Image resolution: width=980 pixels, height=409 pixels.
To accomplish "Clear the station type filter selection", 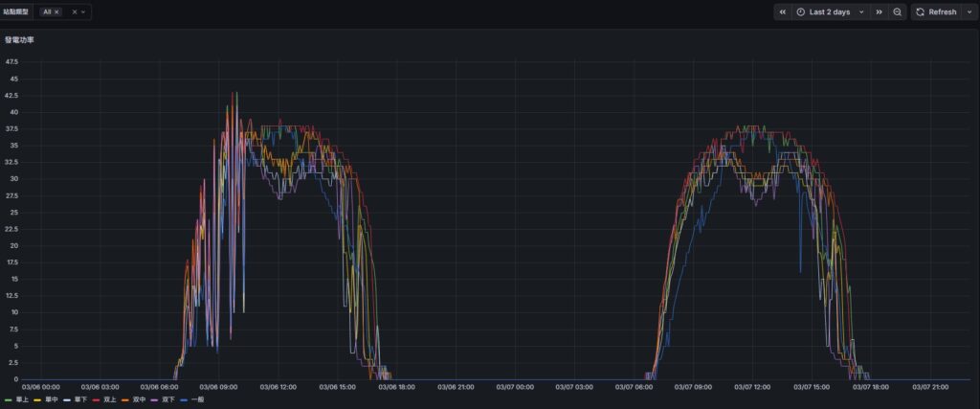I will point(75,12).
